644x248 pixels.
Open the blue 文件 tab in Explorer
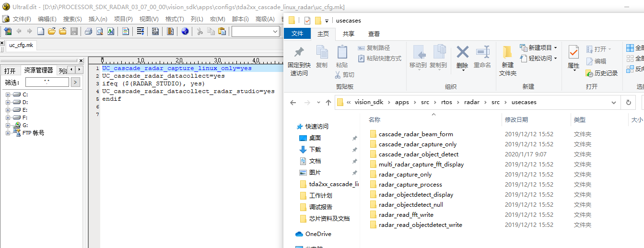[x=297, y=34]
